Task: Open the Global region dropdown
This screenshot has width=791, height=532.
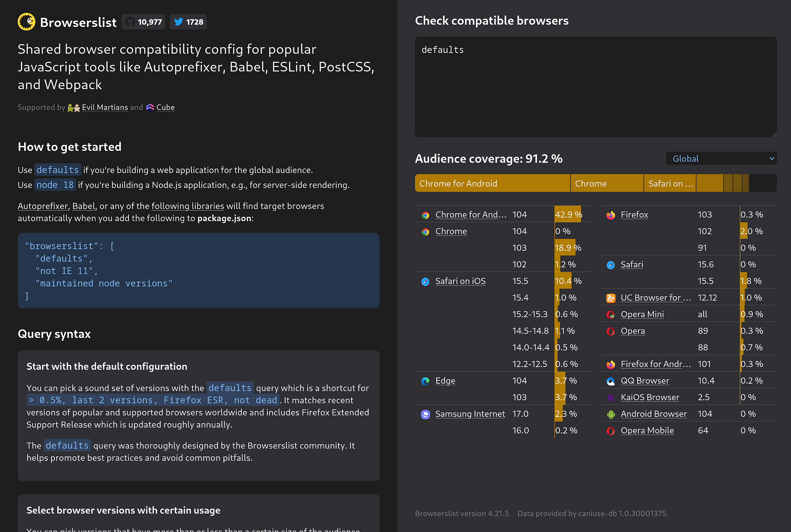Action: coord(721,159)
